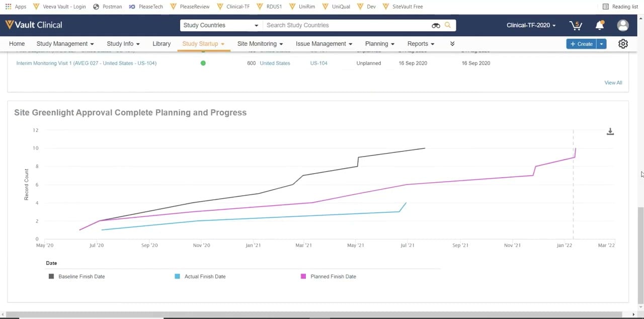This screenshot has width=644, height=319.
Task: Open the notifications bell
Action: (x=600, y=25)
